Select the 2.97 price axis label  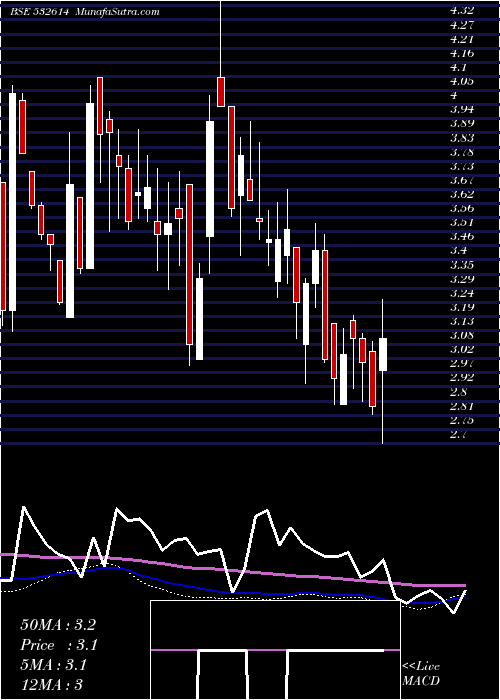tap(462, 364)
